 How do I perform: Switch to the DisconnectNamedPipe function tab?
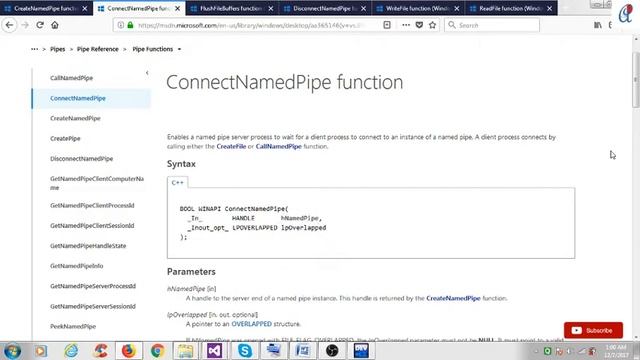[x=325, y=8]
